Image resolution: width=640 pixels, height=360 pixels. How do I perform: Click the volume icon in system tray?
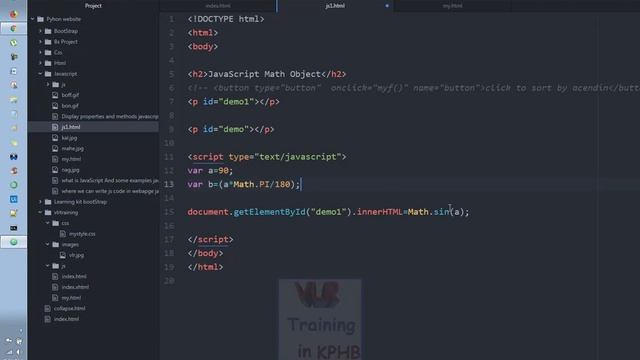(19, 351)
